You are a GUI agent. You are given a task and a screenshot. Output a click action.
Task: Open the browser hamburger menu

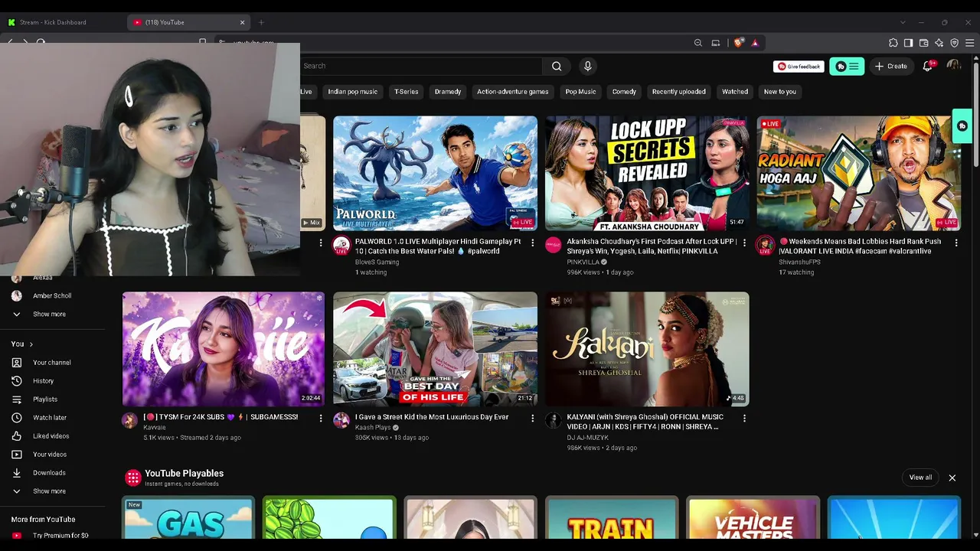(x=969, y=43)
